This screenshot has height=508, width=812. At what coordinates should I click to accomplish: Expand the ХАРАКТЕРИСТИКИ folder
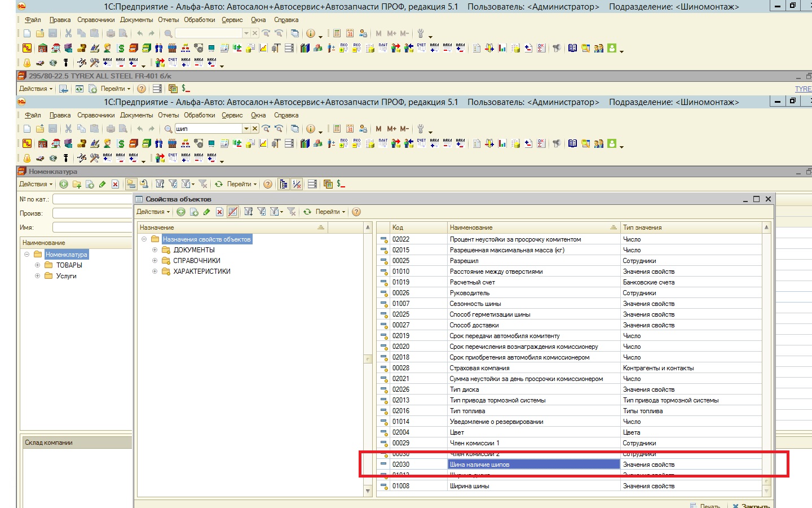155,271
